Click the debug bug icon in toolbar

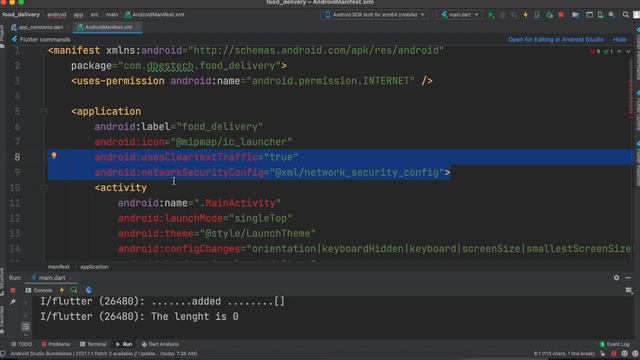pos(502,15)
